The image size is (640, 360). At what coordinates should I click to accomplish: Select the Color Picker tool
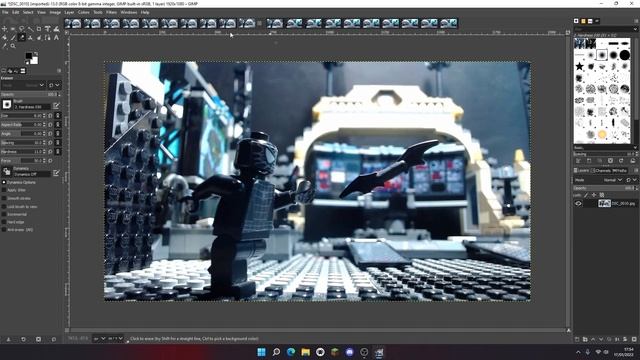click(x=4, y=46)
